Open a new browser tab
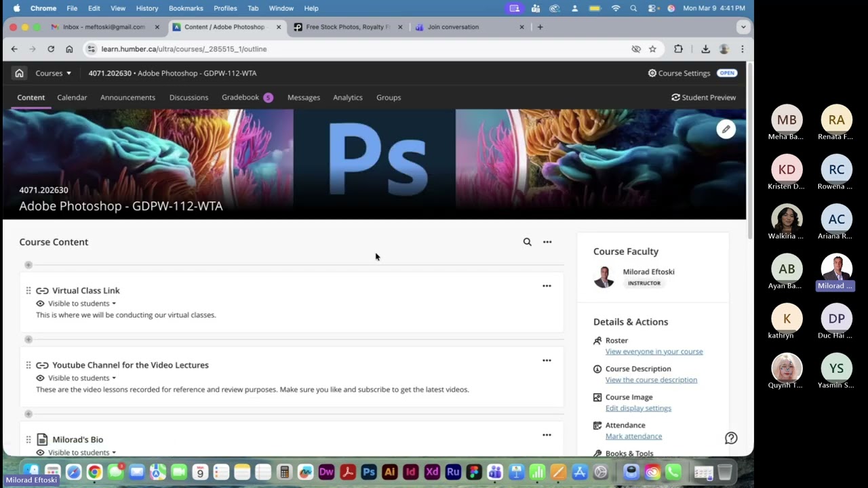 540,27
